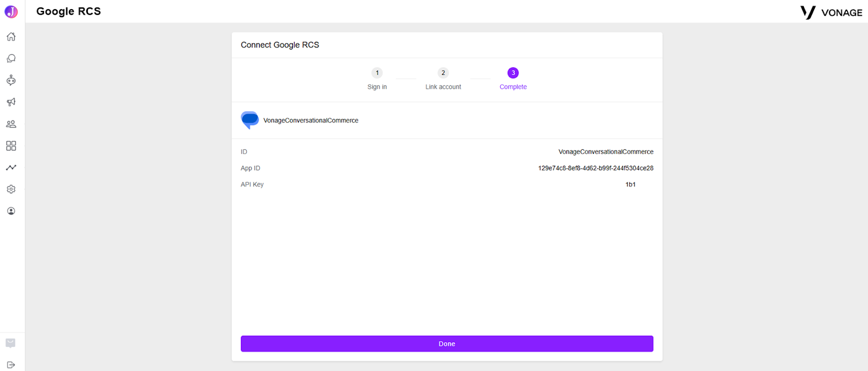Image resolution: width=868 pixels, height=371 pixels.
Task: Select step 3 Complete
Action: 513,79
